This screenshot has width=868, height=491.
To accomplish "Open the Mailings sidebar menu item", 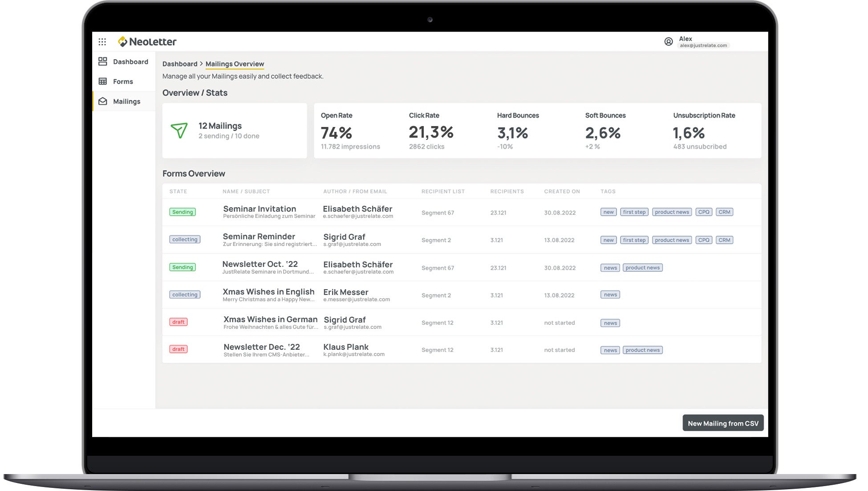I will click(x=126, y=102).
